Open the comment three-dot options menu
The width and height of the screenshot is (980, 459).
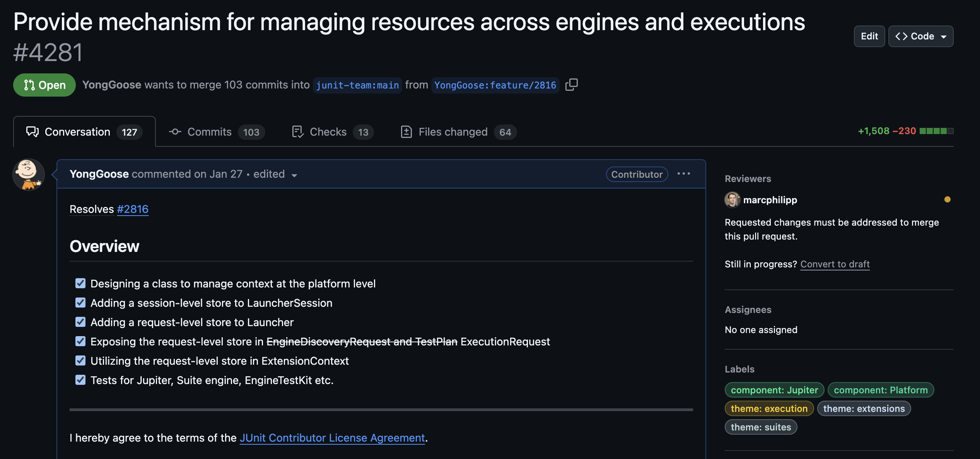coord(683,174)
